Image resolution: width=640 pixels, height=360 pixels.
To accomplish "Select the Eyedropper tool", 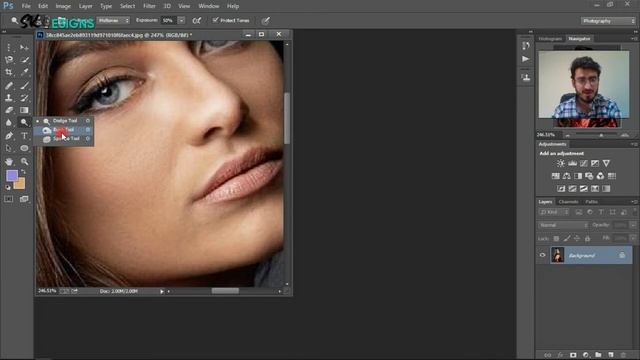I will [x=24, y=72].
